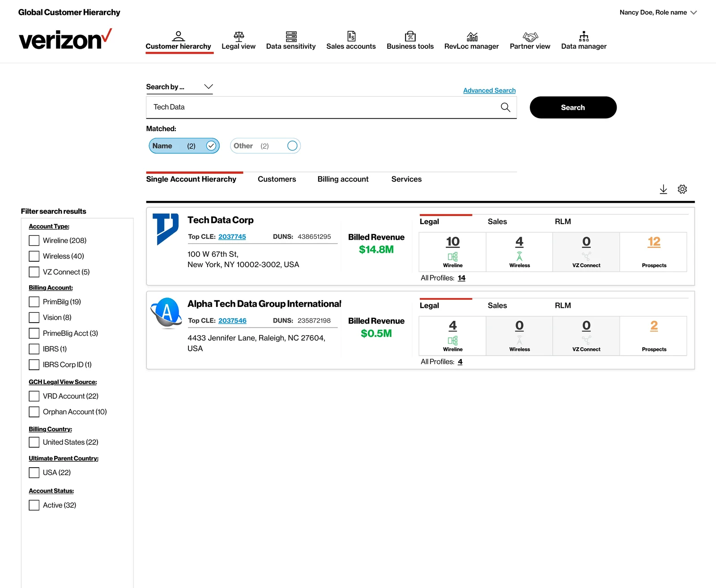This screenshot has height=588, width=716.
Task: Click VZ Connect icon in Tech Data Corp card
Action: click(x=586, y=256)
